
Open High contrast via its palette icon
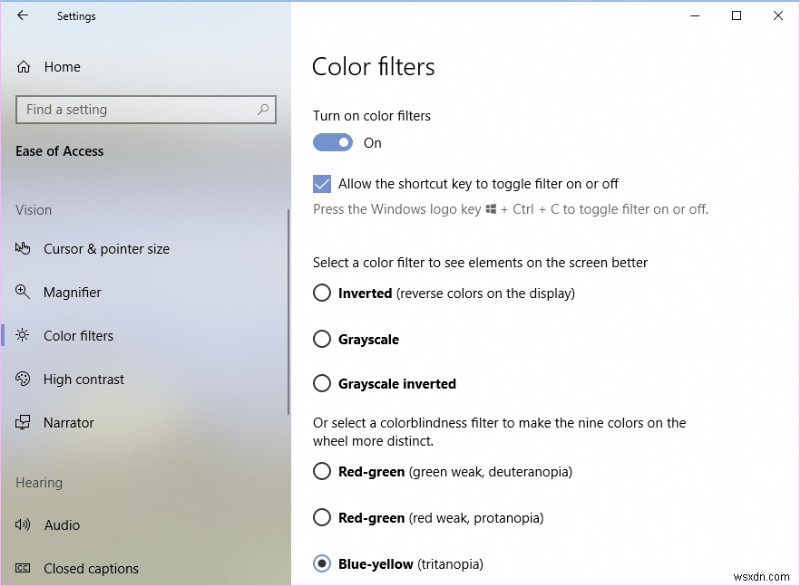point(23,379)
